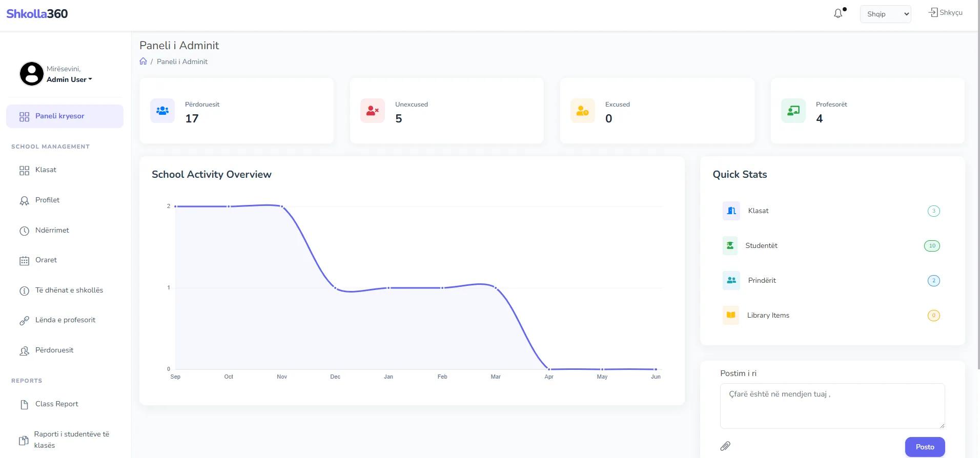The image size is (980, 458).
Task: Click the home breadcrumb icon
Action: [144, 61]
